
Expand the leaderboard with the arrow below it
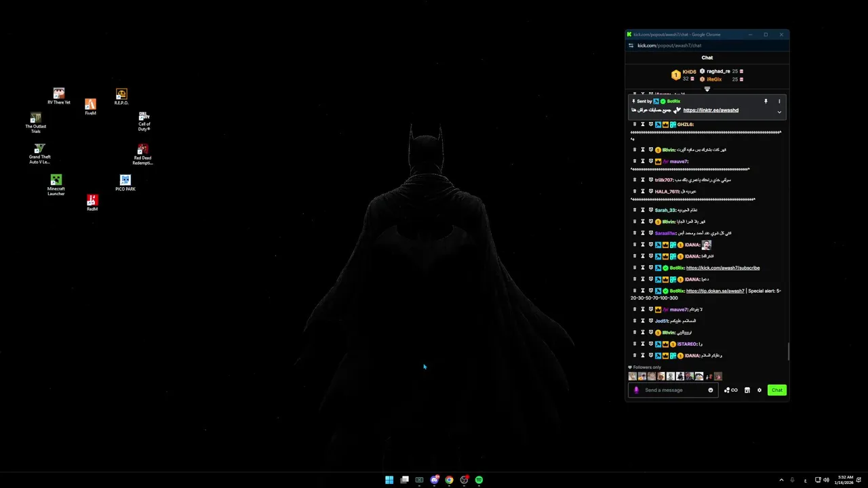point(707,89)
